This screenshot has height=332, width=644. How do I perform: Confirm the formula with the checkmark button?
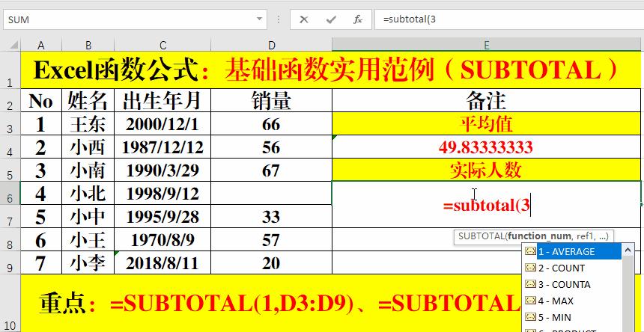pos(331,19)
